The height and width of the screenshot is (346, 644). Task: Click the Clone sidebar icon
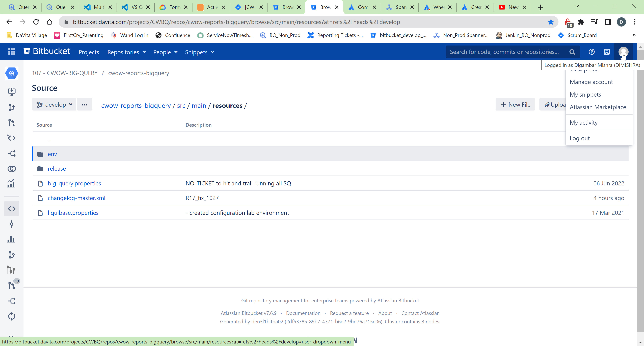tap(12, 92)
